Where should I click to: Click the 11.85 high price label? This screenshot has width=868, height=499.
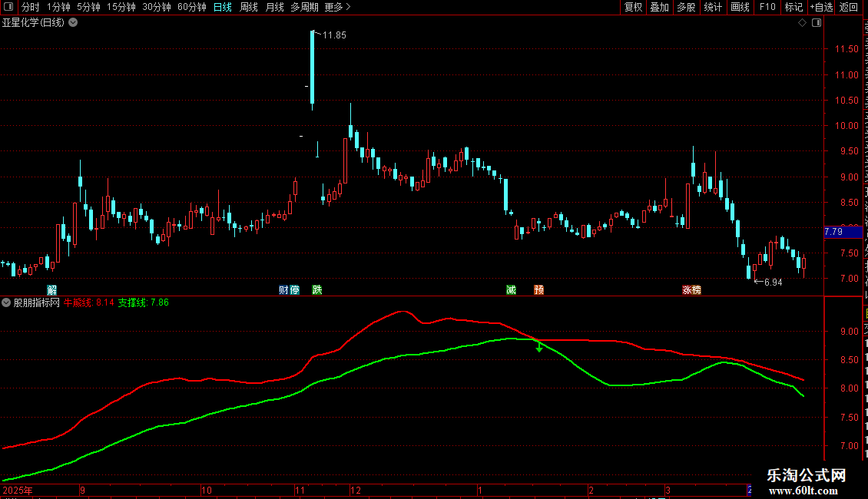coord(334,35)
